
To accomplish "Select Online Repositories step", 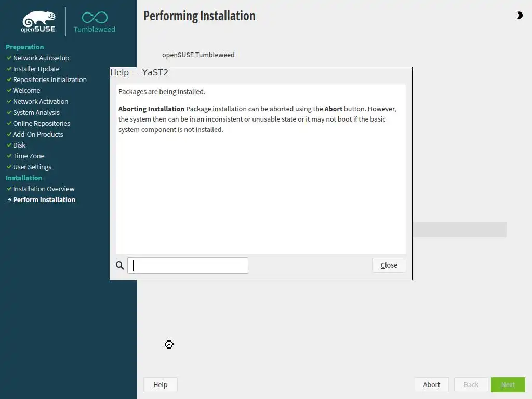I will click(42, 123).
